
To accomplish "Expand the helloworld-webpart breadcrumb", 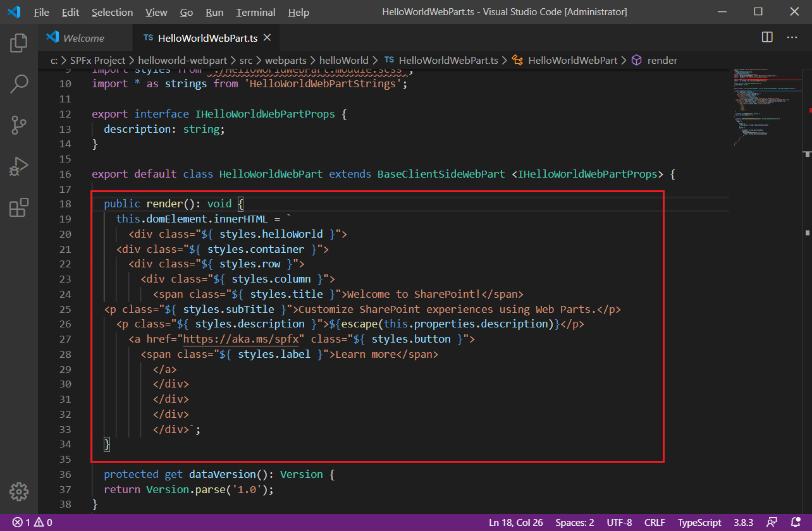I will coord(183,61).
